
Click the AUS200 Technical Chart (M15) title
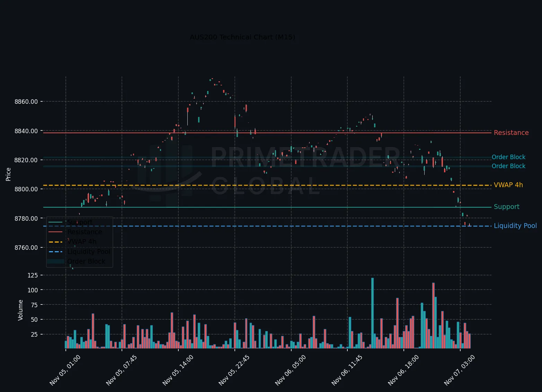point(242,37)
